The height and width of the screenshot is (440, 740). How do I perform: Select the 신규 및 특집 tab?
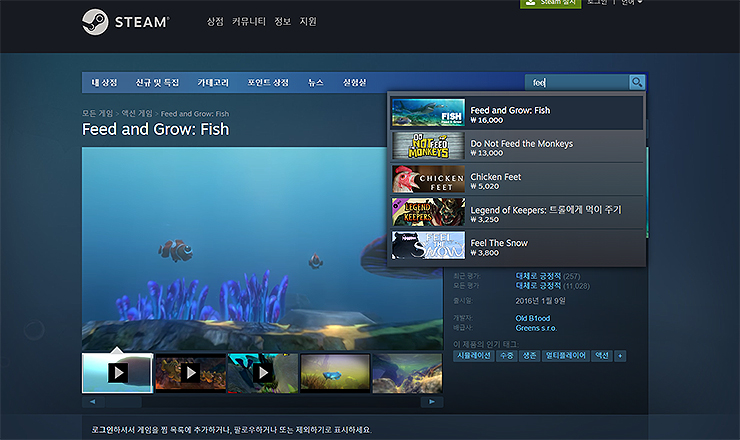[x=157, y=83]
